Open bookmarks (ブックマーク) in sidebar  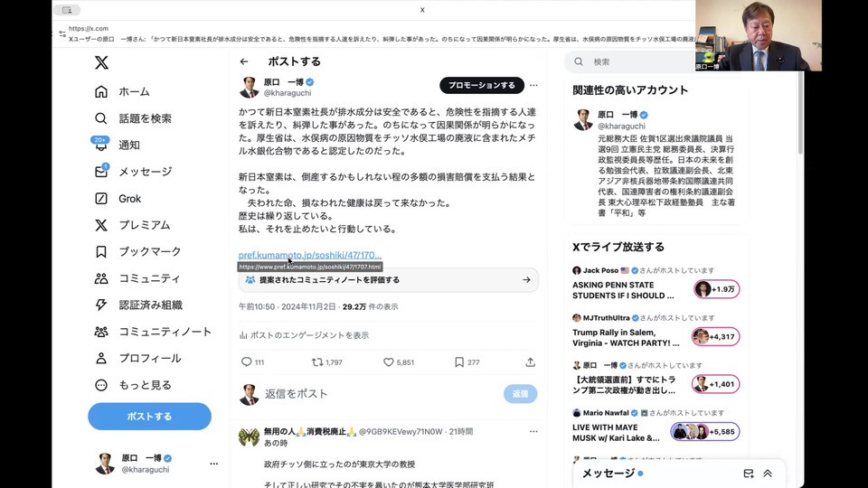[x=137, y=252]
